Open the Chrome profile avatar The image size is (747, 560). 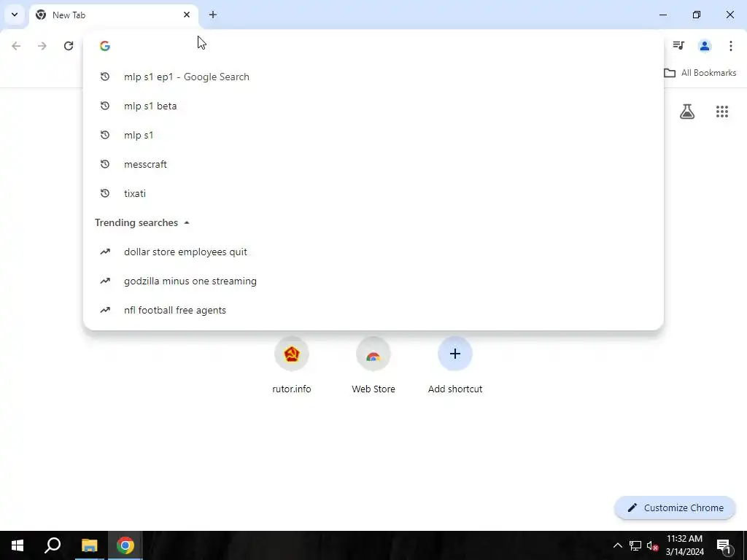(705, 46)
